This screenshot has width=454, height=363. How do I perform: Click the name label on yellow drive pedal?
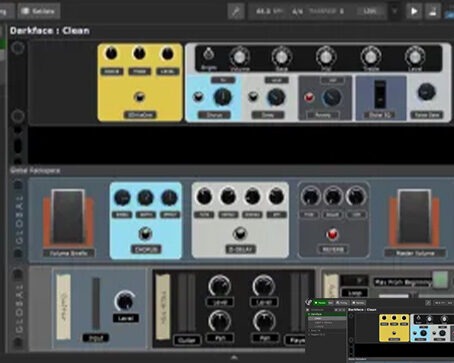coord(140,115)
